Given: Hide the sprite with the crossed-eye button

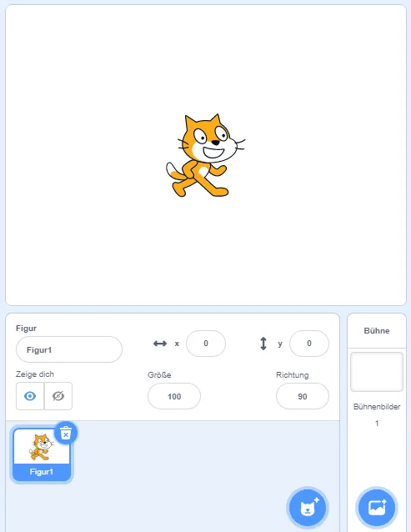Looking at the screenshot, I should 58,396.
